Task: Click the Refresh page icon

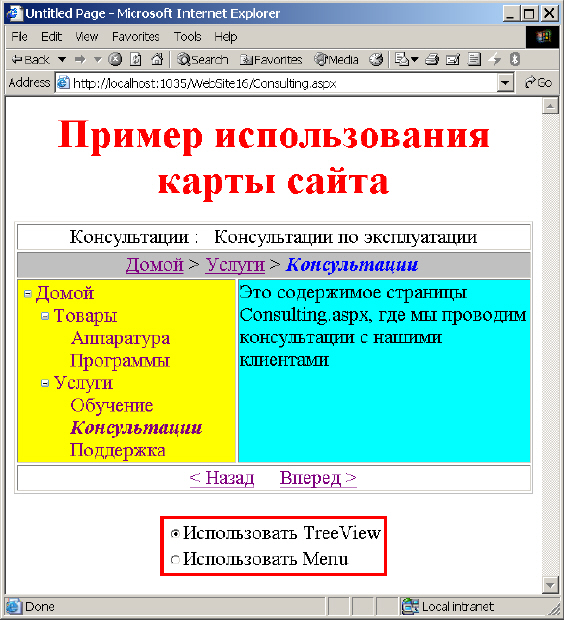Action: 136,60
